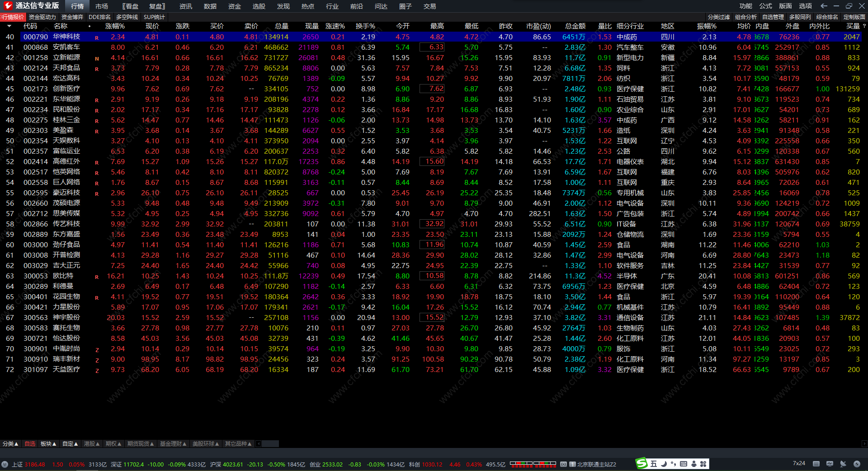Open the Sogou soft keyboard icon
Screen dimensions: 868x471
tap(684, 464)
